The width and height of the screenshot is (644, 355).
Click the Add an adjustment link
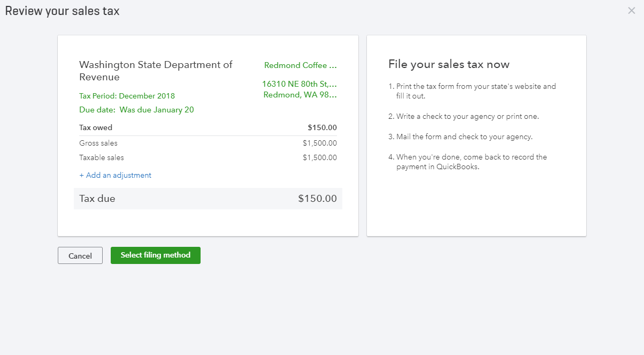click(116, 175)
